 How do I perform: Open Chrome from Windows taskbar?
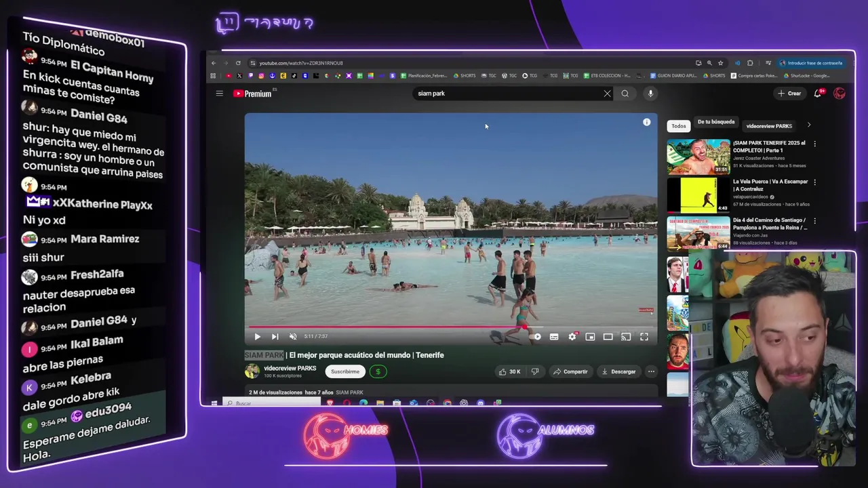point(448,403)
